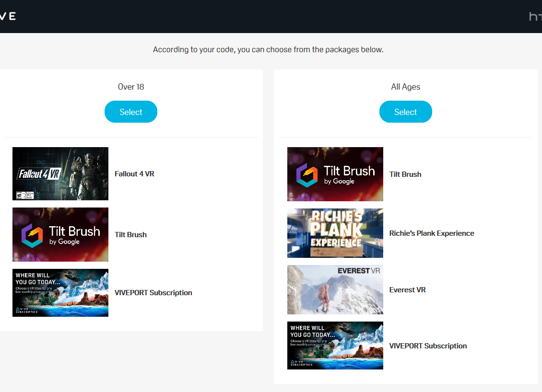
Task: Open the Everest VR thumbnail
Action: pyautogui.click(x=335, y=290)
